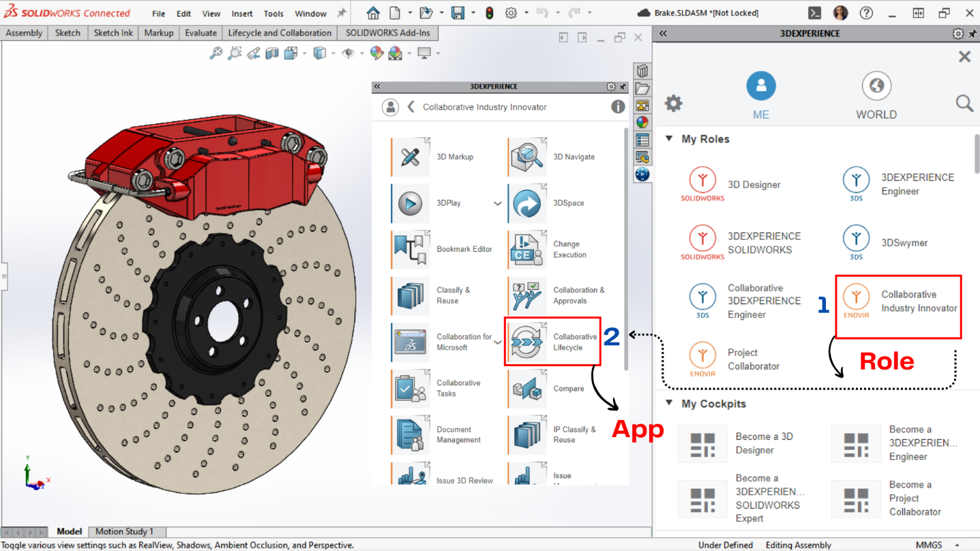The height and width of the screenshot is (551, 980).
Task: Open the Custom Properties task pane tab
Action: (642, 140)
